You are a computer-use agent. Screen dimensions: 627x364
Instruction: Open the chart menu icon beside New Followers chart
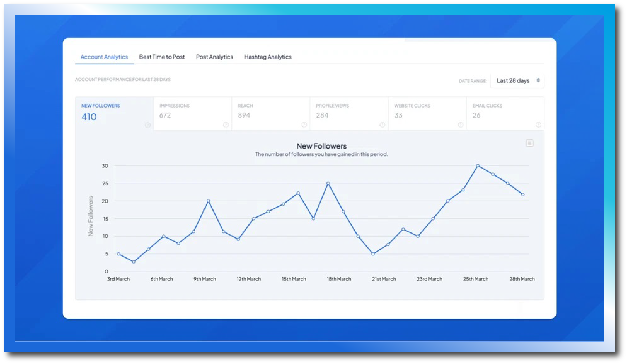pos(529,143)
